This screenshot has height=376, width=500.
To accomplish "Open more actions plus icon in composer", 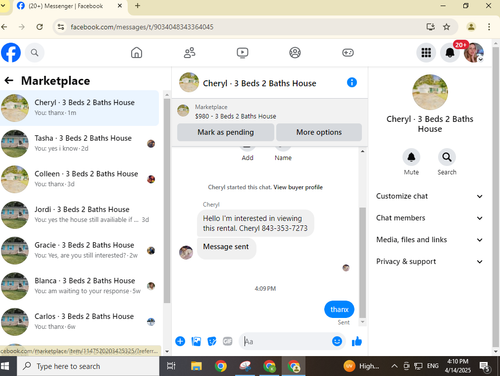I will tap(180, 341).
